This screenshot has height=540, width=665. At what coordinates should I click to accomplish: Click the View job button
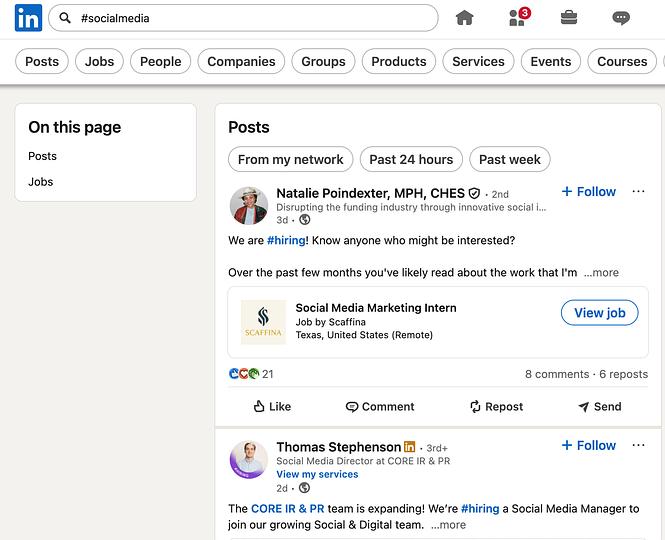599,313
